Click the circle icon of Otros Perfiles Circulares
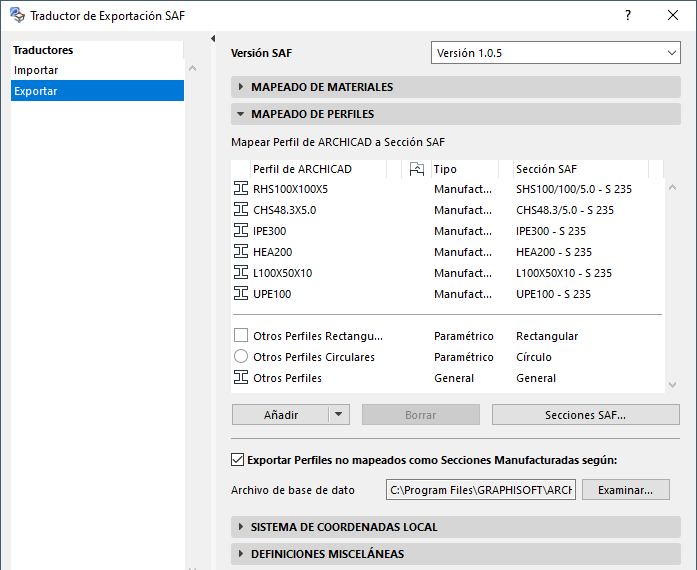Screen dimensions: 697x570 (240, 356)
